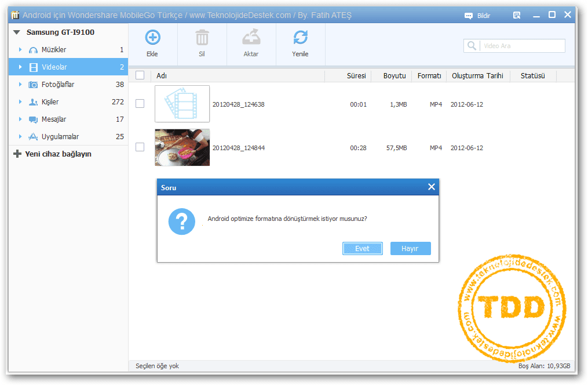This screenshot has width=588, height=385.
Task: Click the file name 20120428_124844
Action: 239,148
